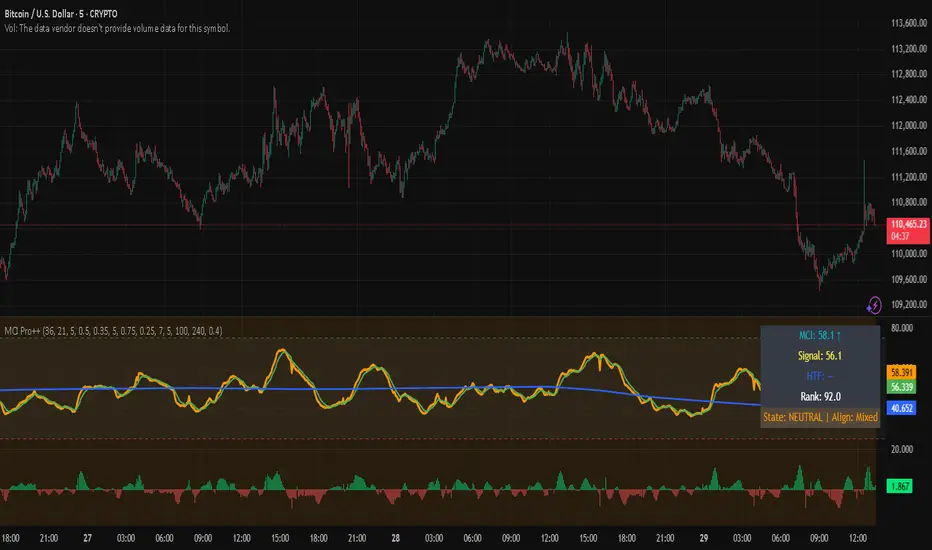Click the green 56.339 value label
This screenshot has width=932, height=550.
(x=903, y=383)
